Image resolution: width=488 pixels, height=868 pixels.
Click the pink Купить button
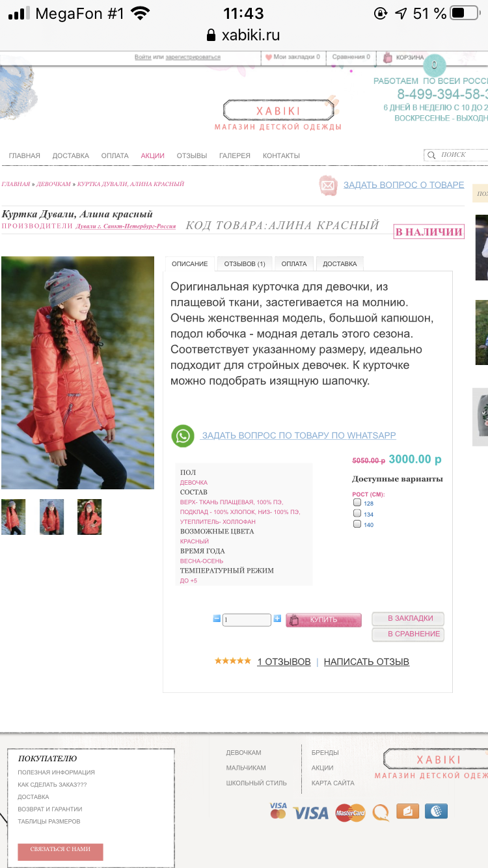tap(323, 620)
